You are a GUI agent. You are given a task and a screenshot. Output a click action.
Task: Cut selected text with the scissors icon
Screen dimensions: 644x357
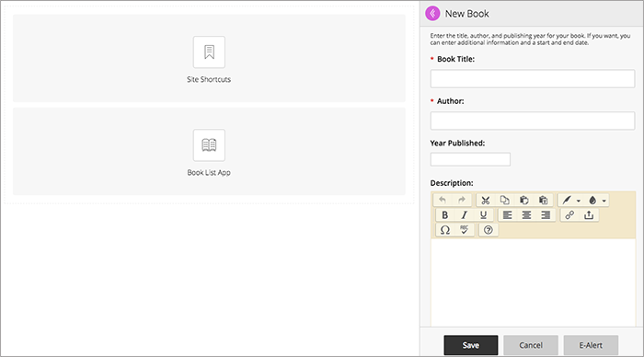coord(486,200)
